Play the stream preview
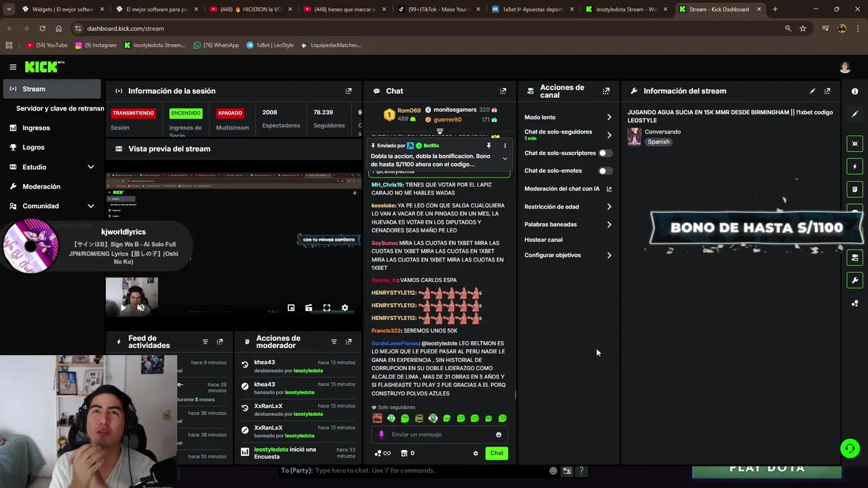 (123, 308)
